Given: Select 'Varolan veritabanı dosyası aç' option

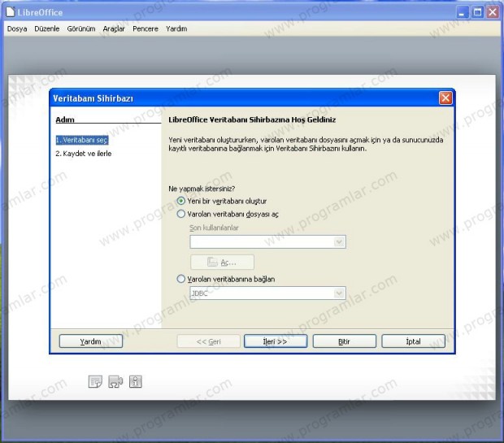Looking at the screenshot, I should point(181,214).
